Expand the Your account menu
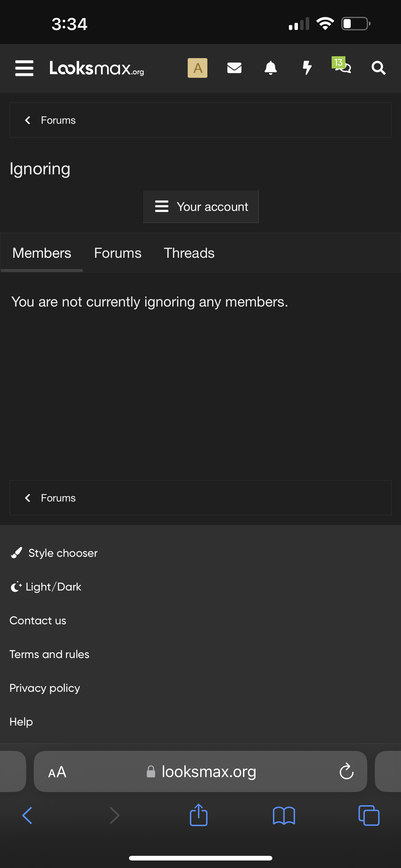Viewport: 401px width, 868px height. (x=201, y=207)
